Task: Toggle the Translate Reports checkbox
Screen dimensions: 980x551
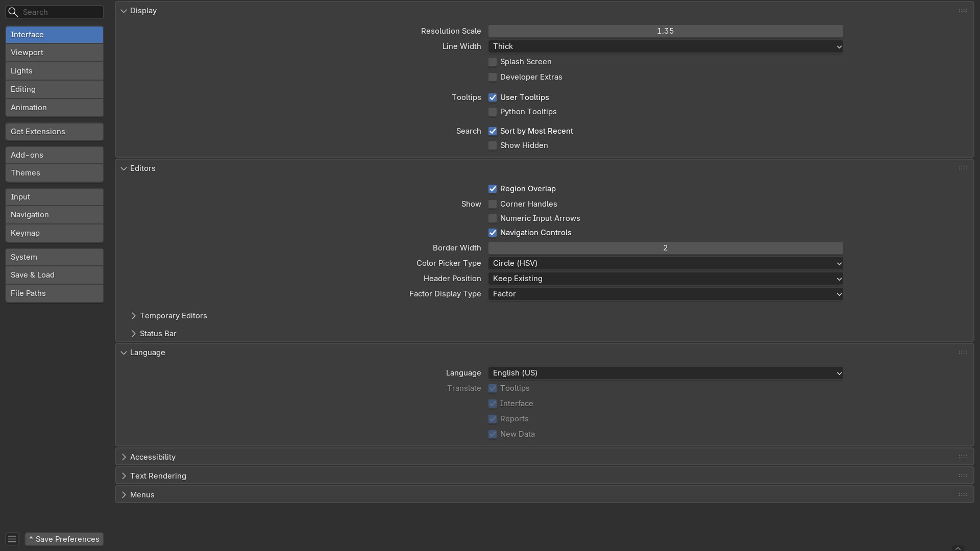Action: [x=493, y=419]
